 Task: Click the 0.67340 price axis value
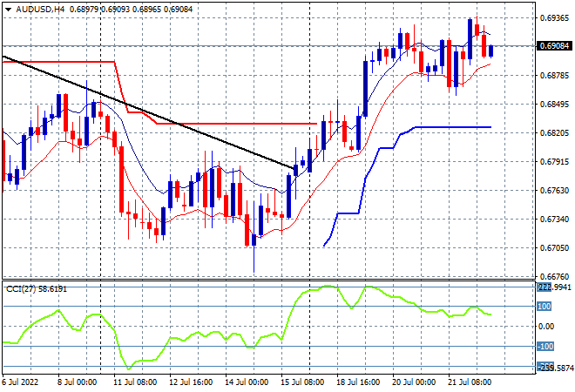click(554, 219)
